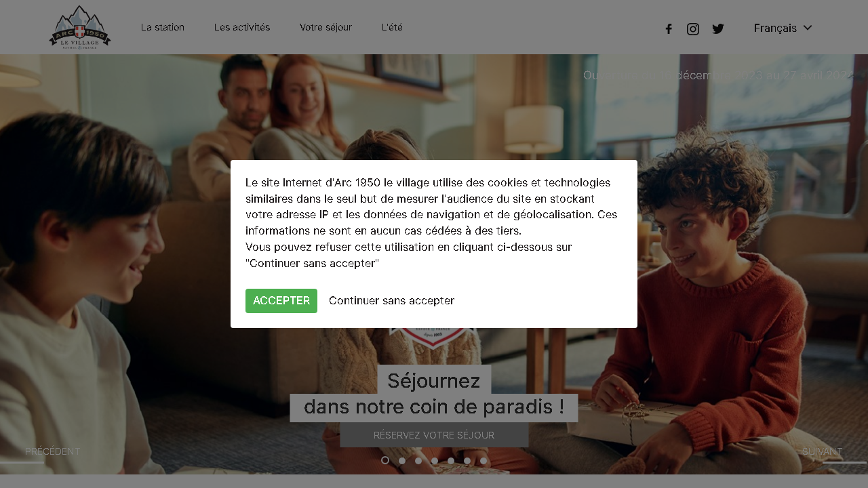Click the Français language label

(x=775, y=28)
